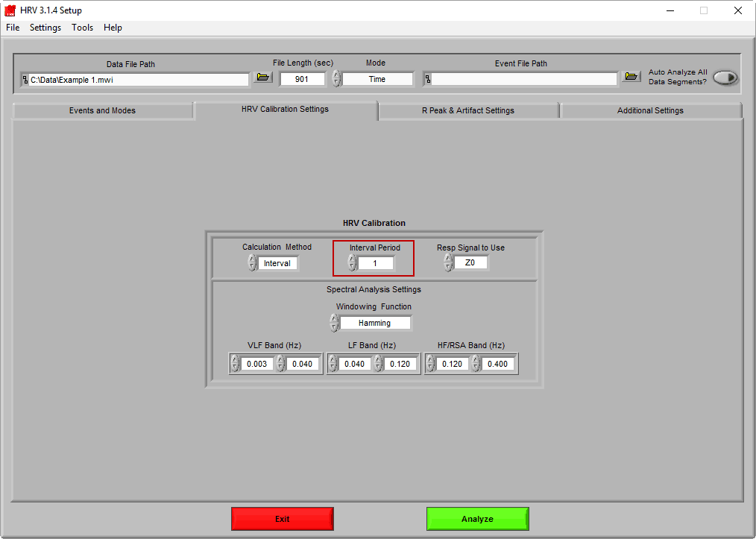
Task: Change Calculation Method using stepper arrows
Action: coord(252,262)
